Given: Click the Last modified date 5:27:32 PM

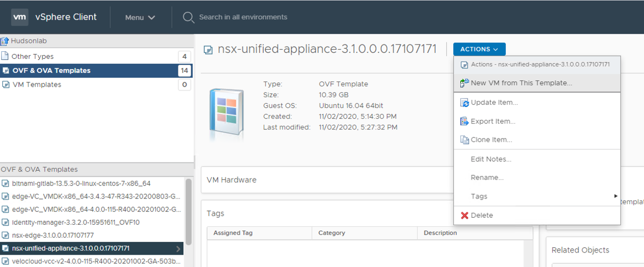Looking at the screenshot, I should pos(358,127).
